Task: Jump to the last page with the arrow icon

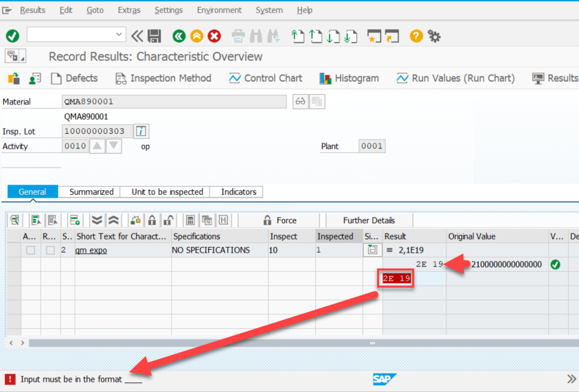Action: (x=351, y=36)
